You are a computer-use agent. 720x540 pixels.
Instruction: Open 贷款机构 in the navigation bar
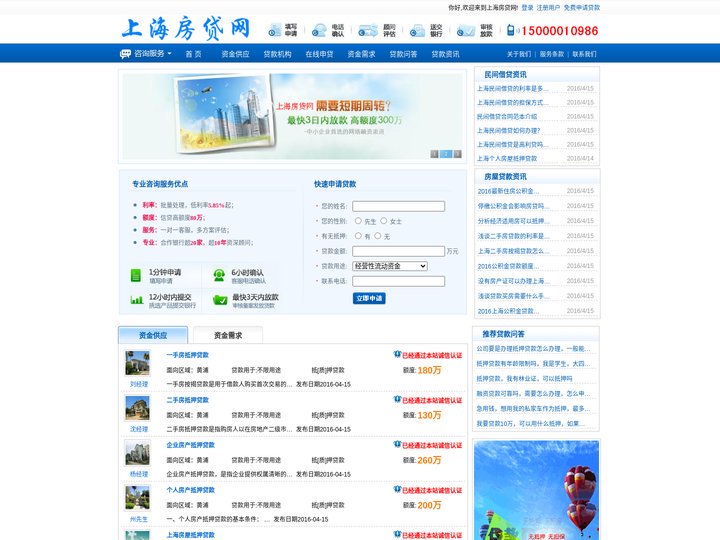pos(277,54)
